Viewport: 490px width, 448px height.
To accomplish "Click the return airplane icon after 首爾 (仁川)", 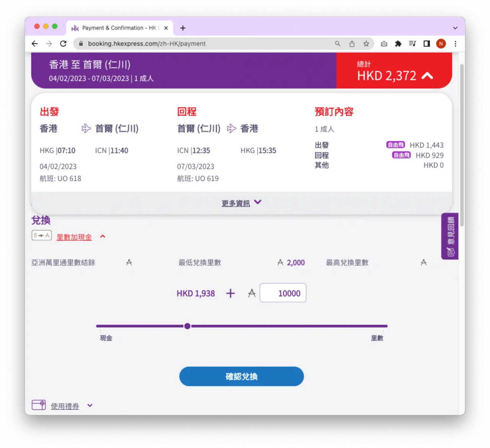I will (x=232, y=128).
